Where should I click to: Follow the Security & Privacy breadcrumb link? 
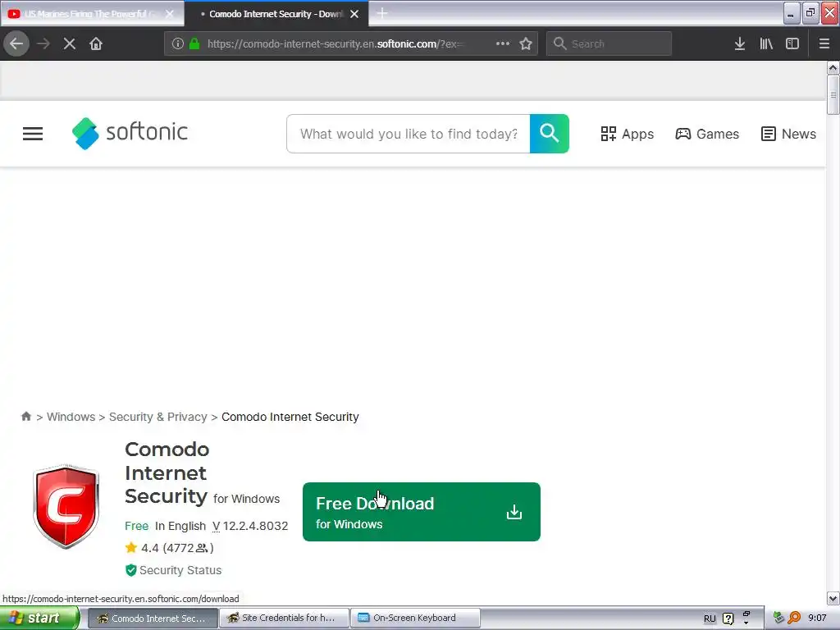[158, 417]
